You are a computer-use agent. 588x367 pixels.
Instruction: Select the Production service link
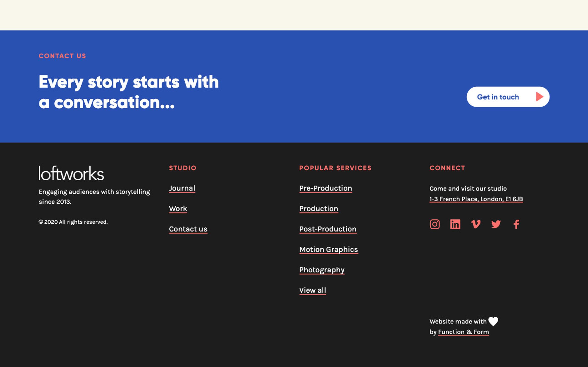click(x=319, y=209)
